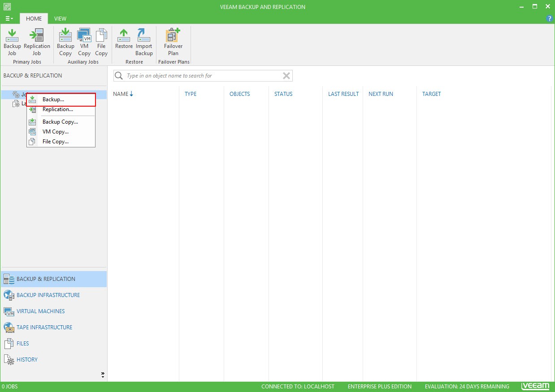Choose Backup Copy... from the context menu

click(61, 122)
